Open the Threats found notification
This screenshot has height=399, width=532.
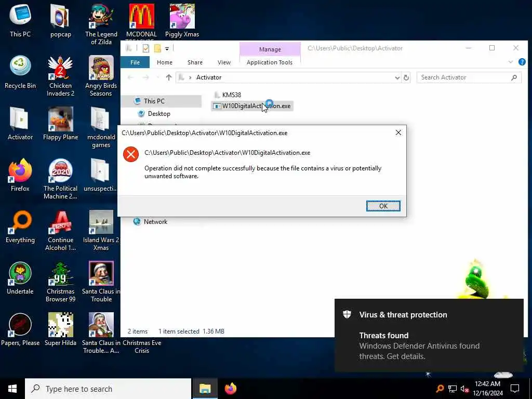point(429,335)
